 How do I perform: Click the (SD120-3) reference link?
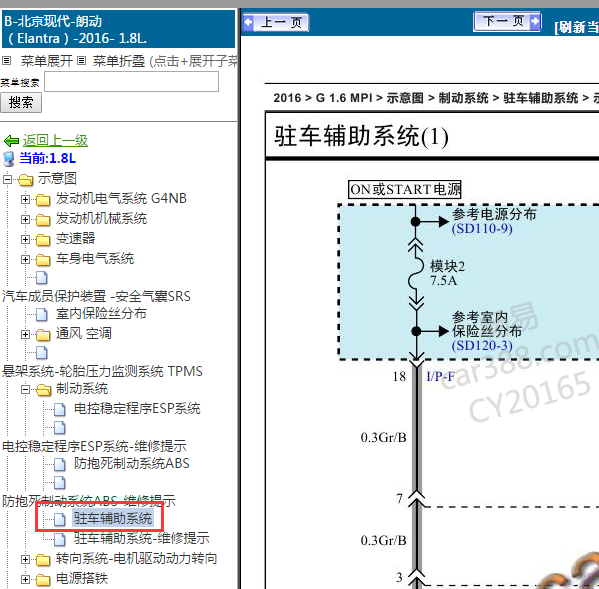coord(482,346)
